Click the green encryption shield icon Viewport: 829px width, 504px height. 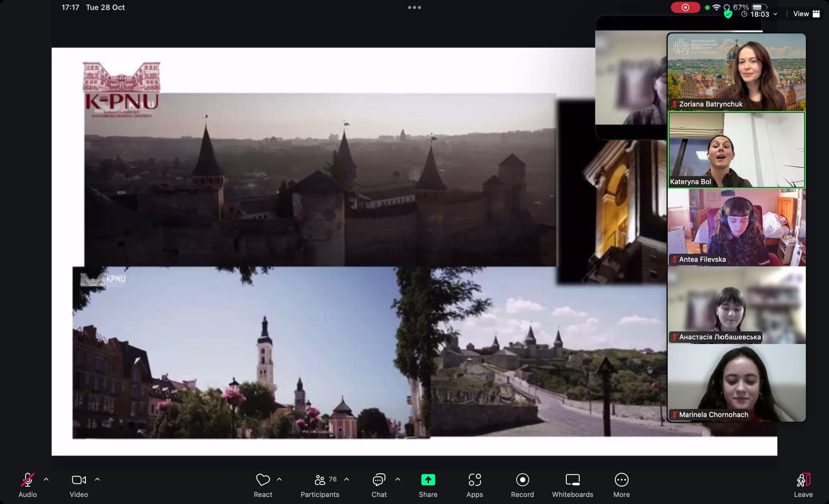point(728,15)
